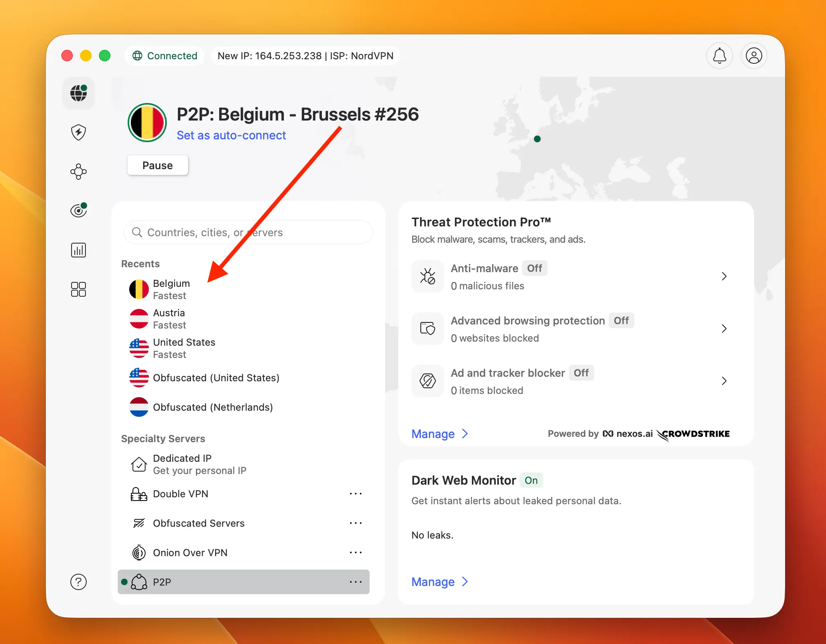The image size is (826, 644).
Task: Open Threat Protection via the shield sidebar icon
Action: pos(79,132)
